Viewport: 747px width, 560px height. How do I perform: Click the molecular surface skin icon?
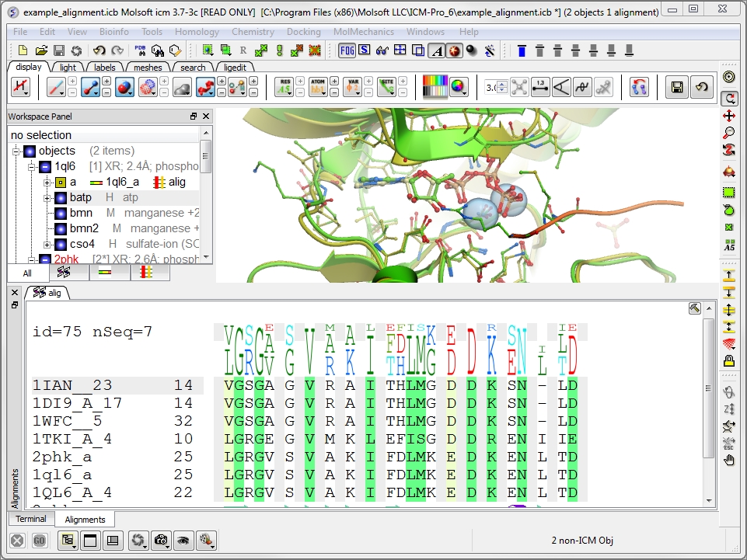(182, 87)
